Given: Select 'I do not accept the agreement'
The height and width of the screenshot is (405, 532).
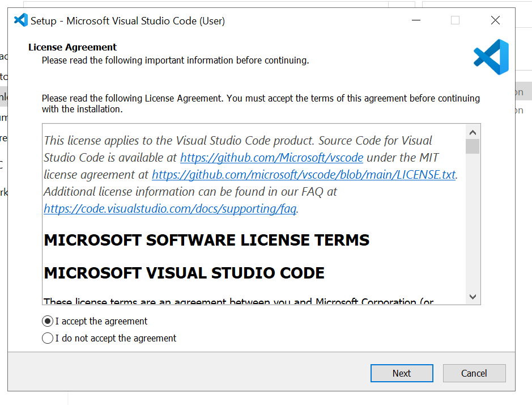Looking at the screenshot, I should [109, 338].
